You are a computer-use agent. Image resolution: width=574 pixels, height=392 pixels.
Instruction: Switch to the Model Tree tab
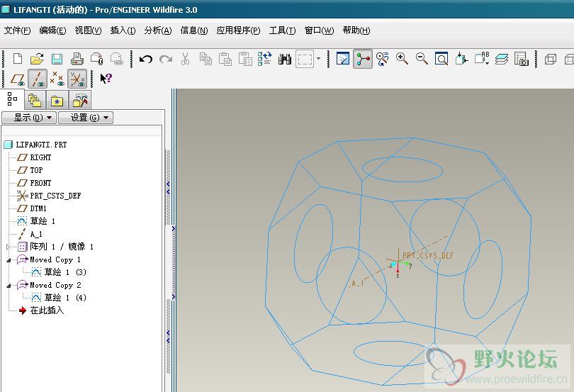[x=13, y=99]
